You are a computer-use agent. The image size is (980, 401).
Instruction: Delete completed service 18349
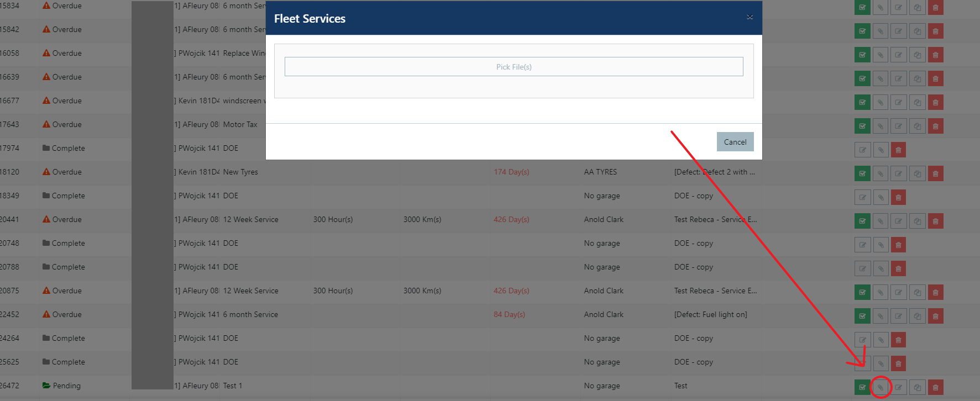898,197
